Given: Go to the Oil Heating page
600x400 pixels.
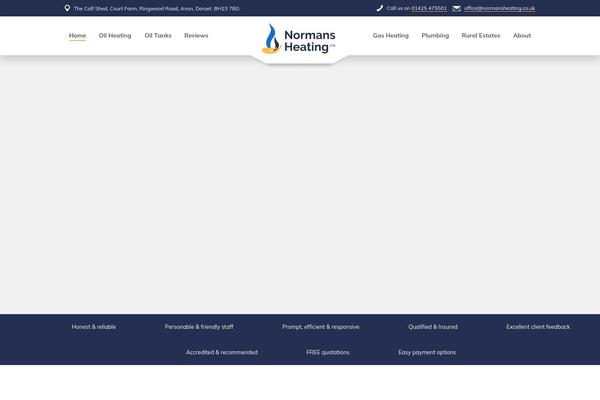Looking at the screenshot, I should click(x=115, y=35).
